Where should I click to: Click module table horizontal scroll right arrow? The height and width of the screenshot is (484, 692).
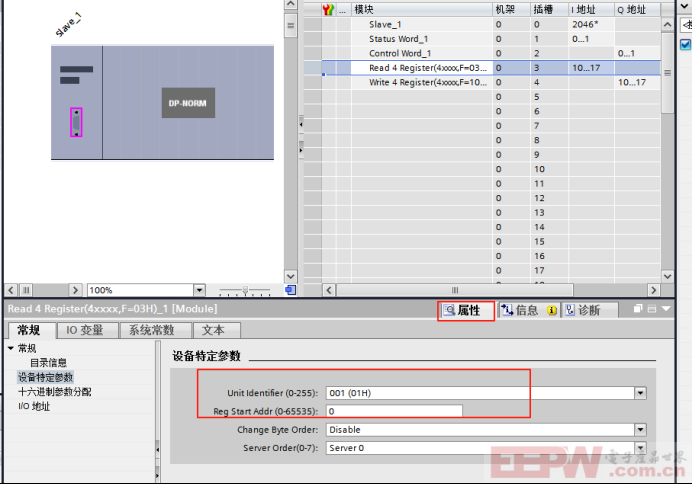[x=654, y=290]
